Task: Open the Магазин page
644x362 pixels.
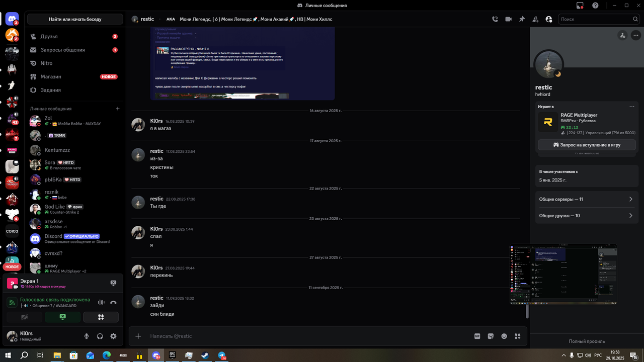Action: pos(75,77)
